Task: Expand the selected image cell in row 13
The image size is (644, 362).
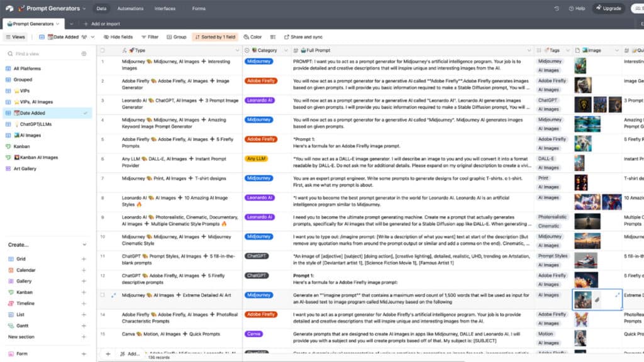Action: coord(617,295)
